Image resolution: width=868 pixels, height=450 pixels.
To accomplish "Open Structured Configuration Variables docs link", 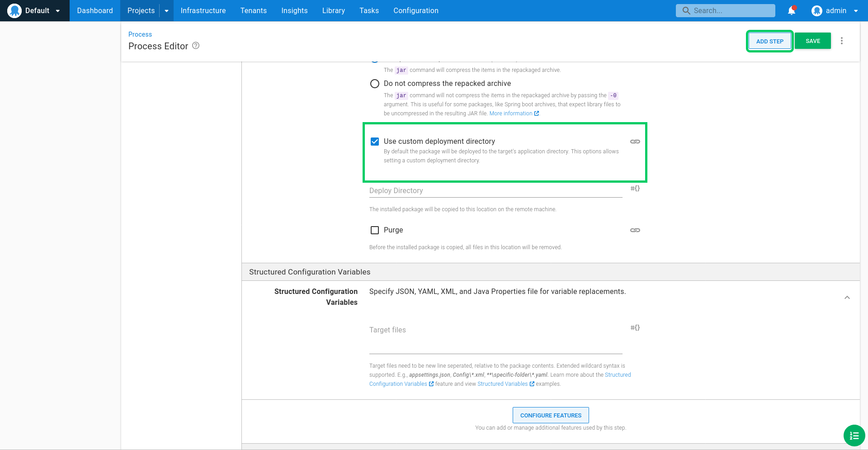I will point(398,384).
